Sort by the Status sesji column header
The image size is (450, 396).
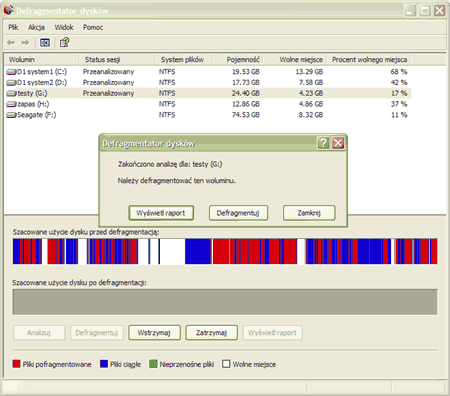pos(117,60)
